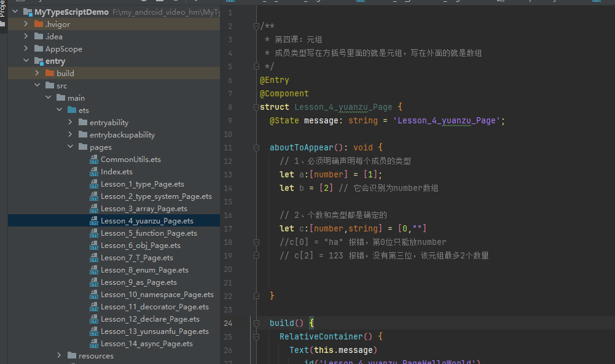Click line number 24 in gutter
Screen dimensions: 615x364
[x=228, y=323]
